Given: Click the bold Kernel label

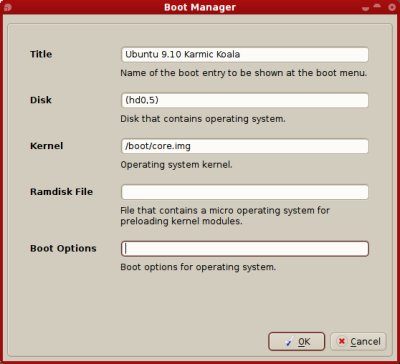Looking at the screenshot, I should (x=46, y=146).
